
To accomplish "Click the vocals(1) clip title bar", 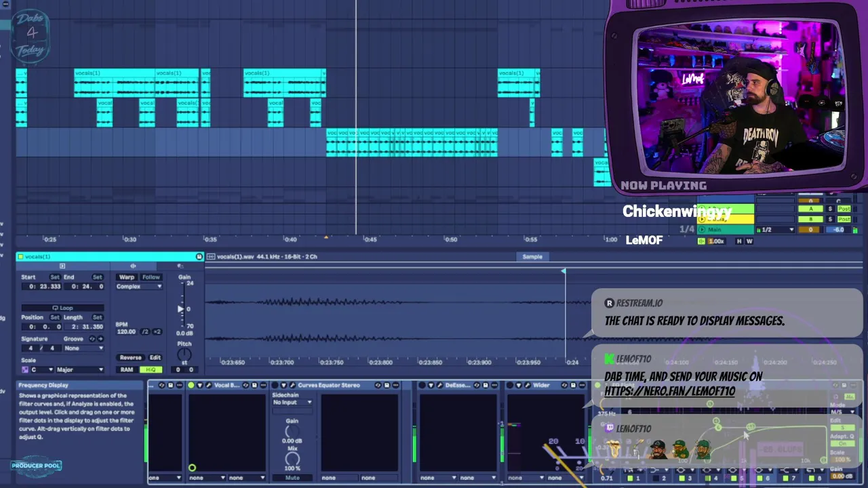I will coord(108,257).
